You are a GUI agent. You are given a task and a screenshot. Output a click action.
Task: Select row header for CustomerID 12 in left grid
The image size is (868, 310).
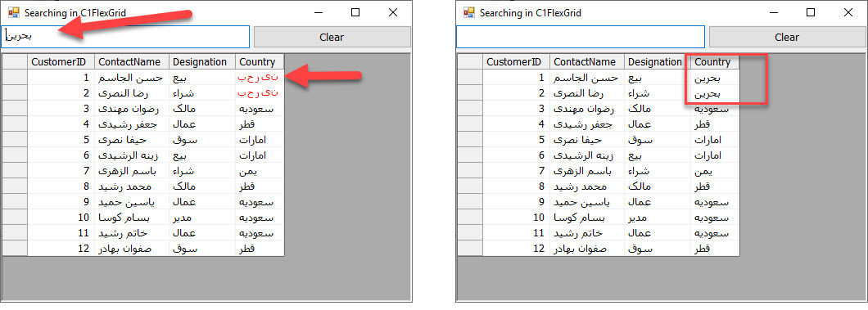coord(15,249)
